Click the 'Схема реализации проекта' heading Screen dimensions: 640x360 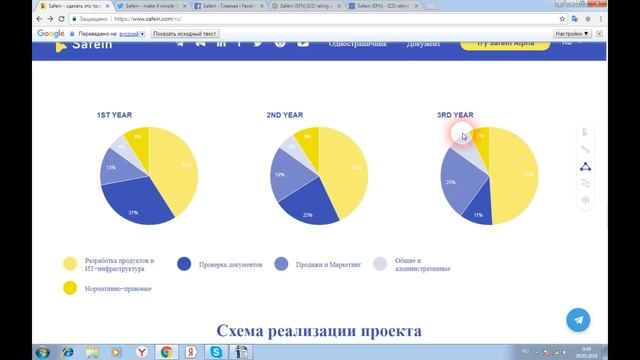click(319, 331)
